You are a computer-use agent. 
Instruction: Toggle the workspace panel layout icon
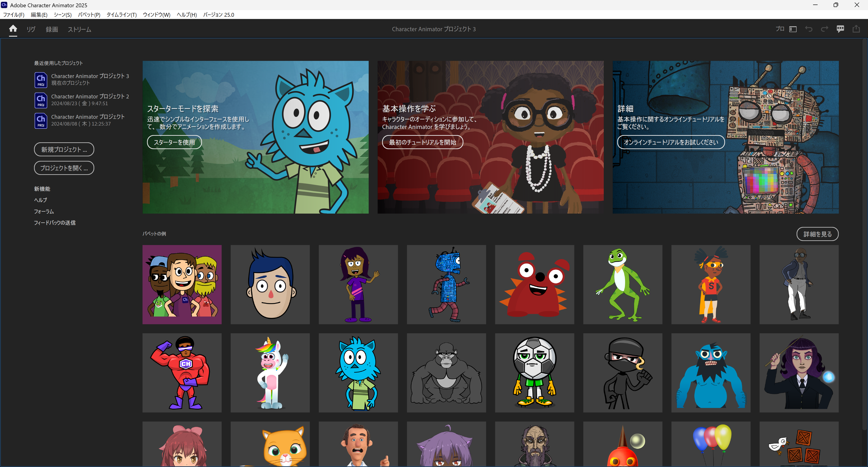[793, 29]
